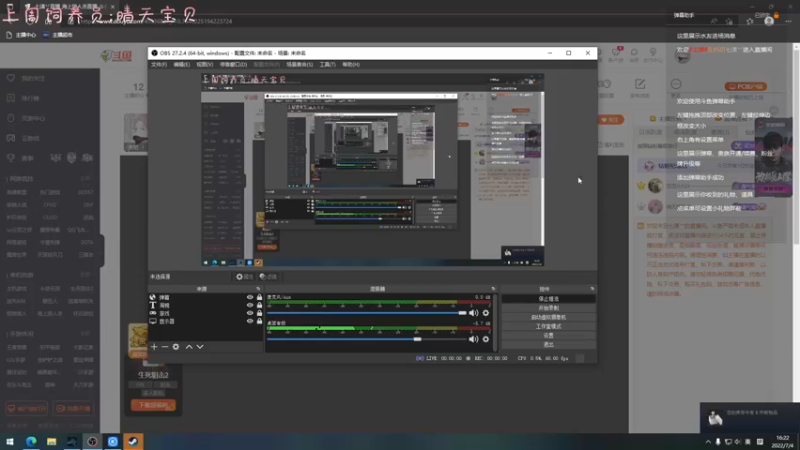The width and height of the screenshot is (800, 450).
Task: Open the 停靠窗口(D) menu in OBS
Action: [233, 65]
